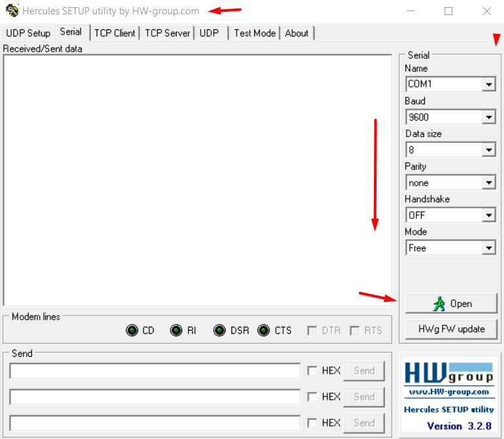504x439 pixels.
Task: Click into the second Send text field
Action: tap(155, 397)
